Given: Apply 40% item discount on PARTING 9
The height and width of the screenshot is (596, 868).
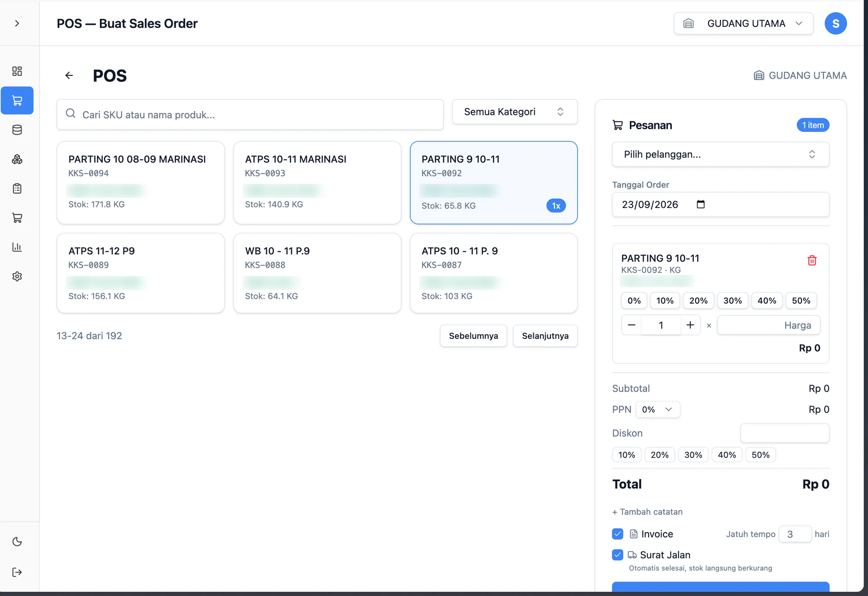Looking at the screenshot, I should pyautogui.click(x=767, y=301).
